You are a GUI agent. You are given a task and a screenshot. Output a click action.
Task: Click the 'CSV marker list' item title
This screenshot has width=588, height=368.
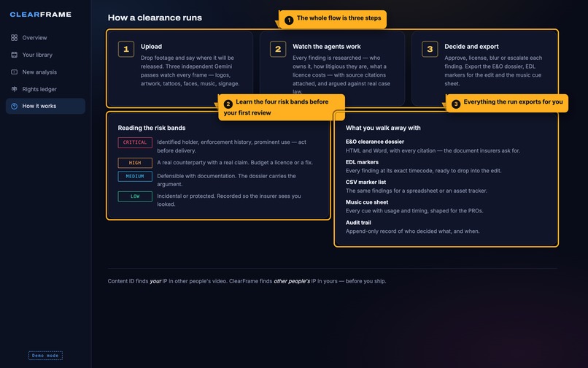coord(366,182)
